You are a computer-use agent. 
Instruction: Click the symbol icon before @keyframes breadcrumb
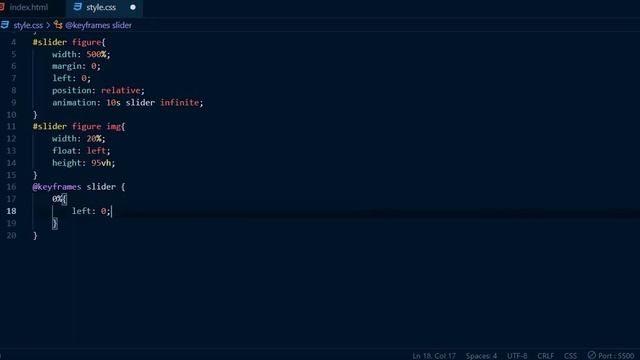pos(58,25)
